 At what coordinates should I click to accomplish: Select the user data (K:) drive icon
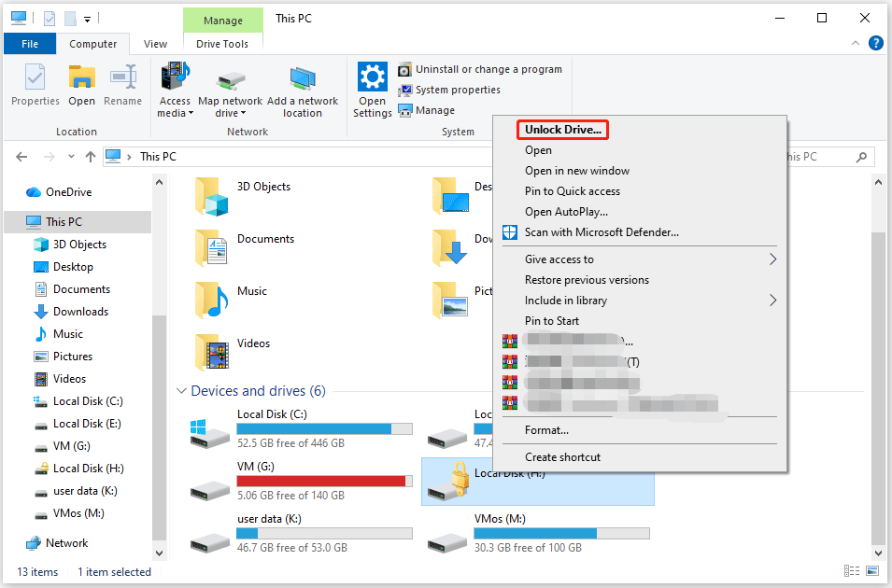click(x=210, y=542)
